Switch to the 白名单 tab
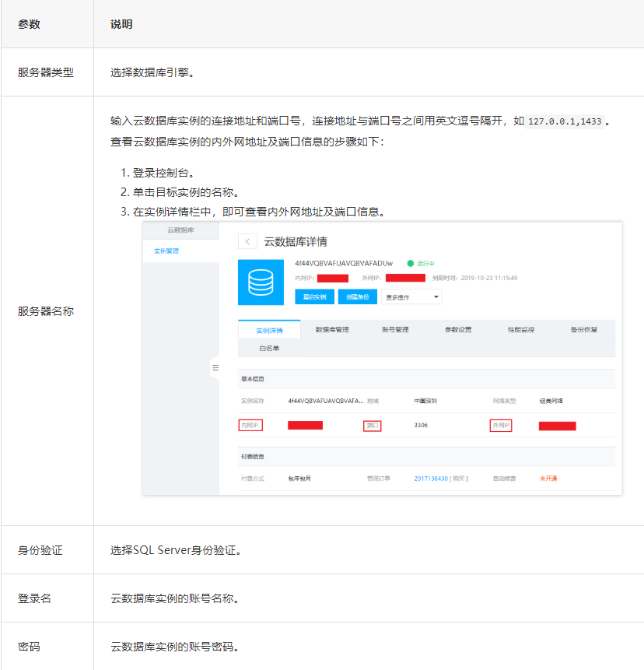 (x=269, y=348)
